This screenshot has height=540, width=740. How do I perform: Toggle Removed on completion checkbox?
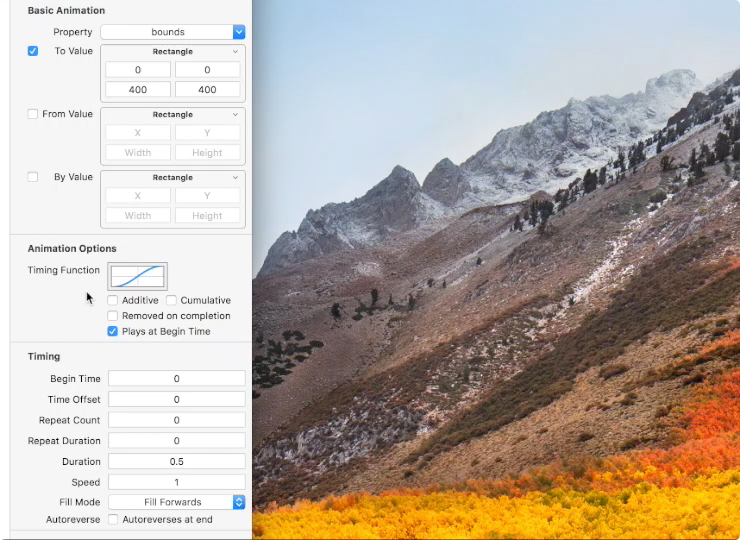click(x=112, y=316)
